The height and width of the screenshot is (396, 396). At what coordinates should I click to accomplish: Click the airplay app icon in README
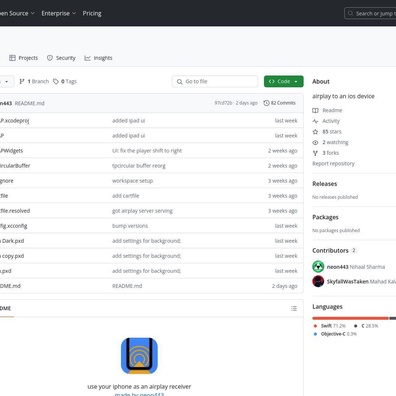click(139, 356)
